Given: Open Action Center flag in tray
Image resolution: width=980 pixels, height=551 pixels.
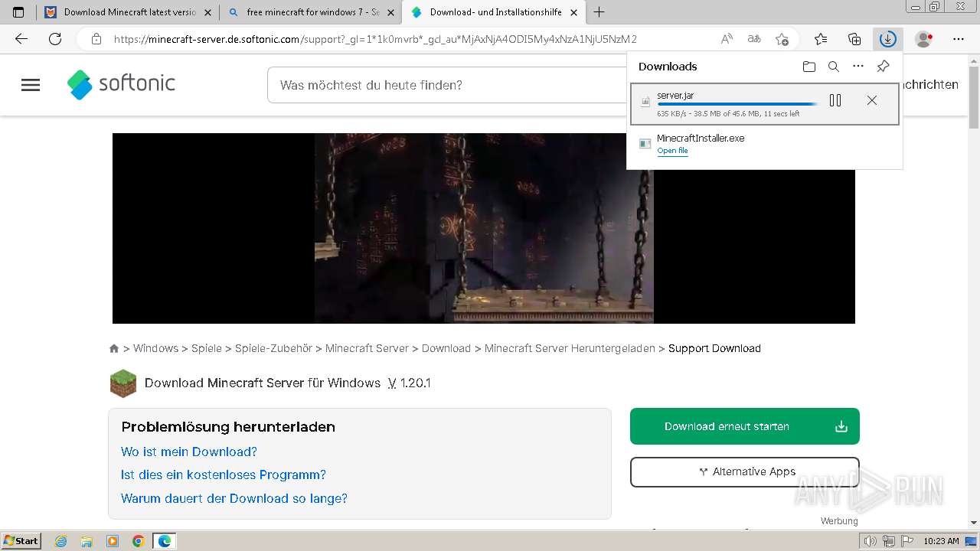Looking at the screenshot, I should point(909,541).
